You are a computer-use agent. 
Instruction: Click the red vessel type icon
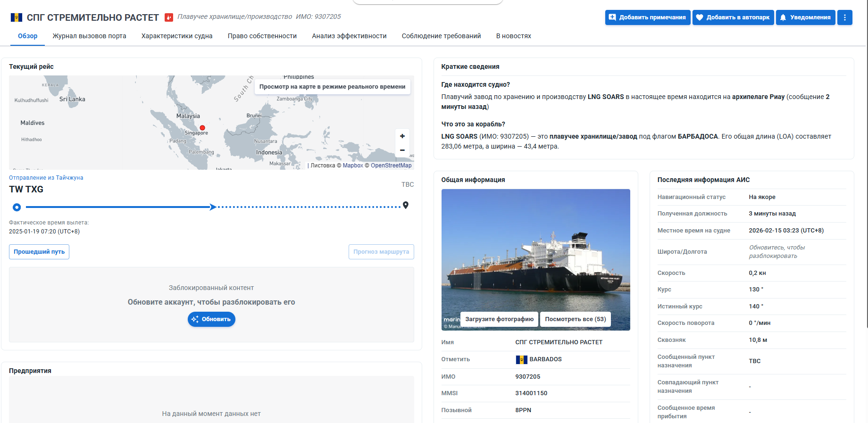pyautogui.click(x=169, y=17)
